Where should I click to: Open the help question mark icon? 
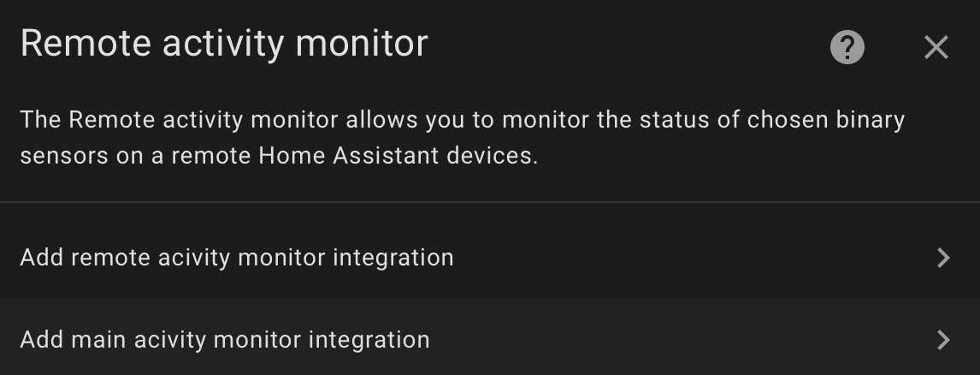847,47
